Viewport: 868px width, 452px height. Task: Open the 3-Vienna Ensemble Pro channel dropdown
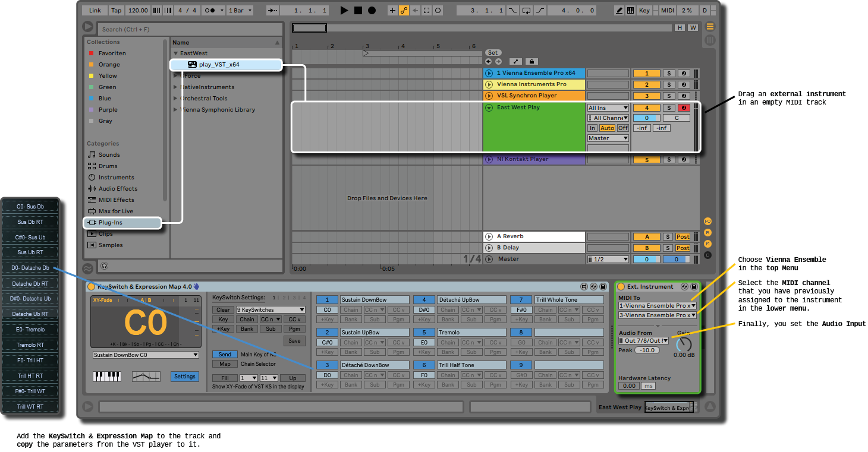(658, 315)
